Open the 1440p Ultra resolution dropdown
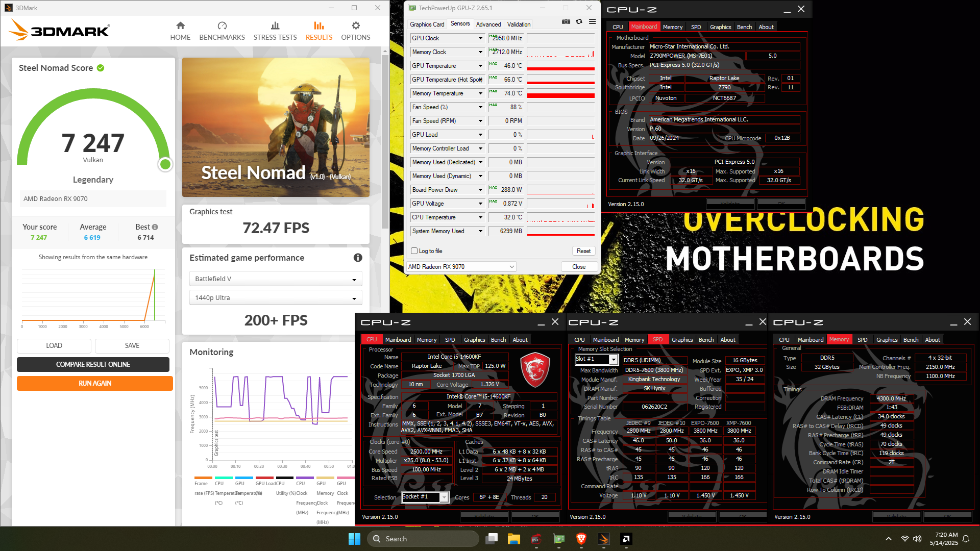The height and width of the screenshot is (551, 980). point(276,297)
